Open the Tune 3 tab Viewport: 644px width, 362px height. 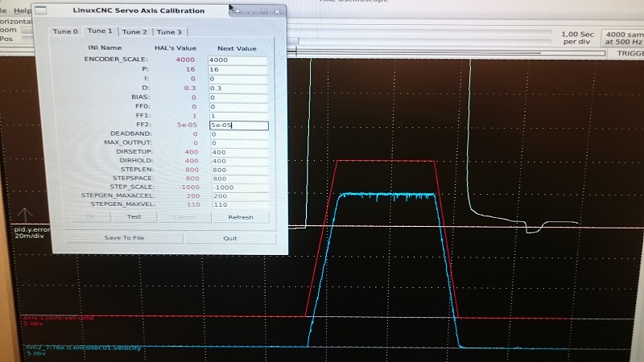(x=169, y=32)
